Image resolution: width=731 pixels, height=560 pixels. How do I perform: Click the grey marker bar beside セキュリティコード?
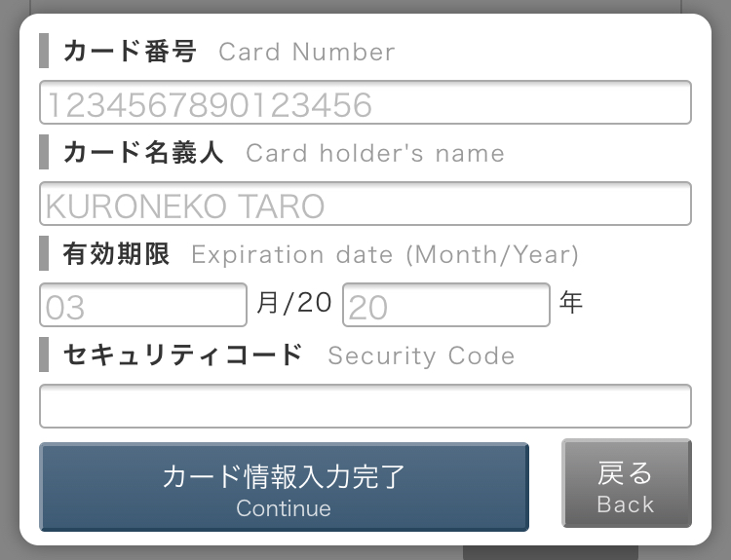tap(44, 355)
